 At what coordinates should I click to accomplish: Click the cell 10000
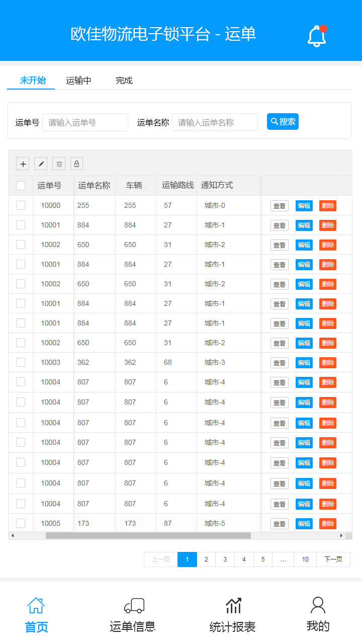[51, 205]
